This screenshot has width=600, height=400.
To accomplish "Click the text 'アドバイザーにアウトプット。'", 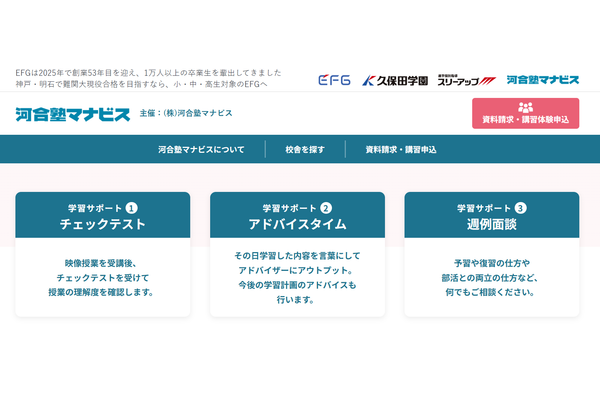I will (295, 270).
